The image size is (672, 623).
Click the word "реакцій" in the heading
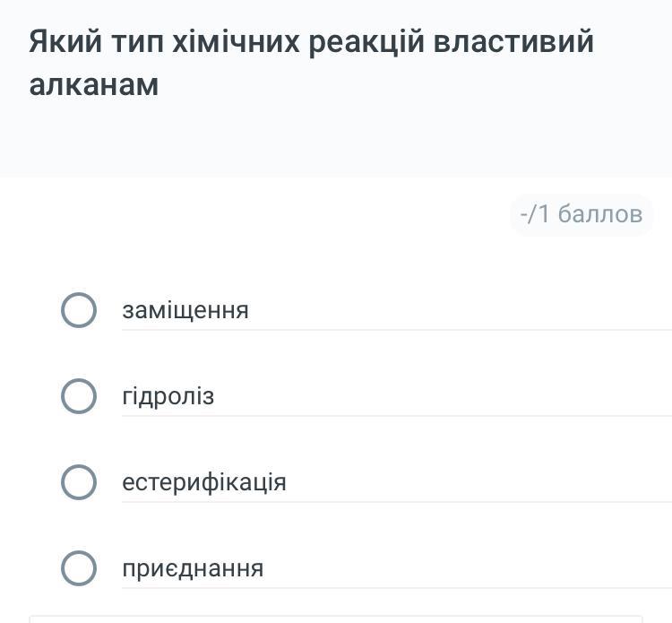[x=366, y=42]
